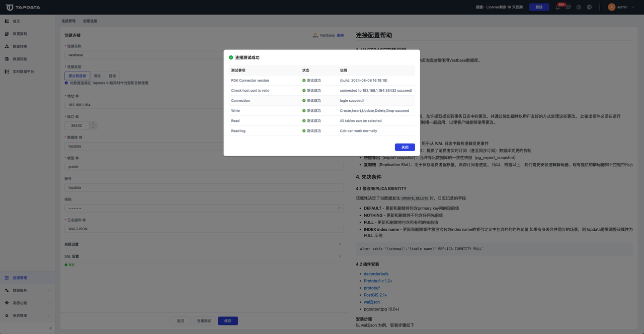This screenshot has width=644, height=334.
Task: Open 数据校验 from its sidebar icon
Action: (x=7, y=59)
